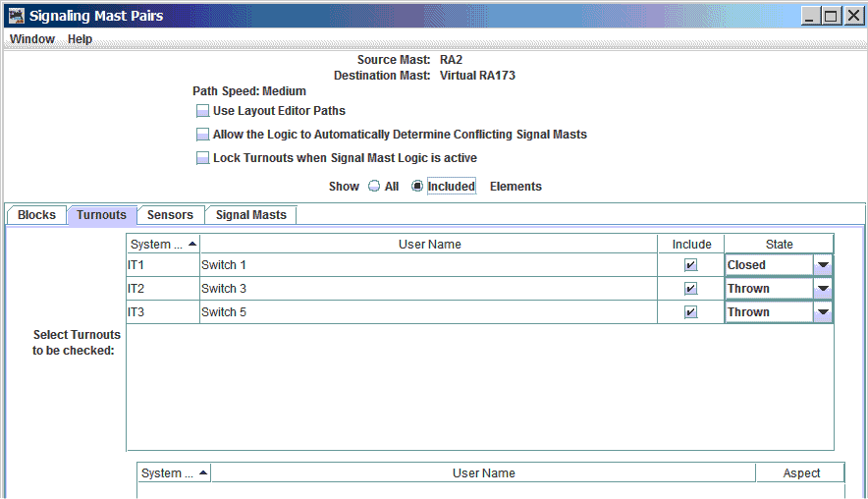
Task: Sort turnouts by System Name column
Action: tap(163, 245)
